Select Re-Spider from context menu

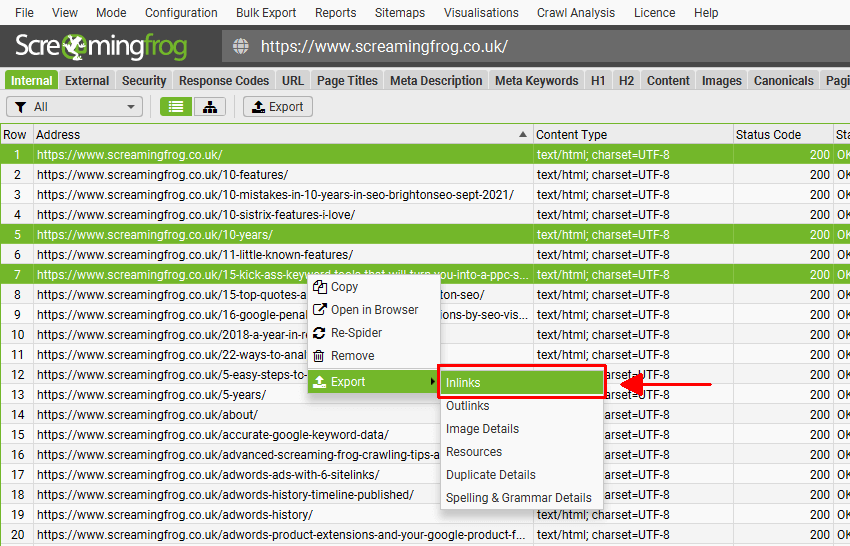(x=374, y=333)
